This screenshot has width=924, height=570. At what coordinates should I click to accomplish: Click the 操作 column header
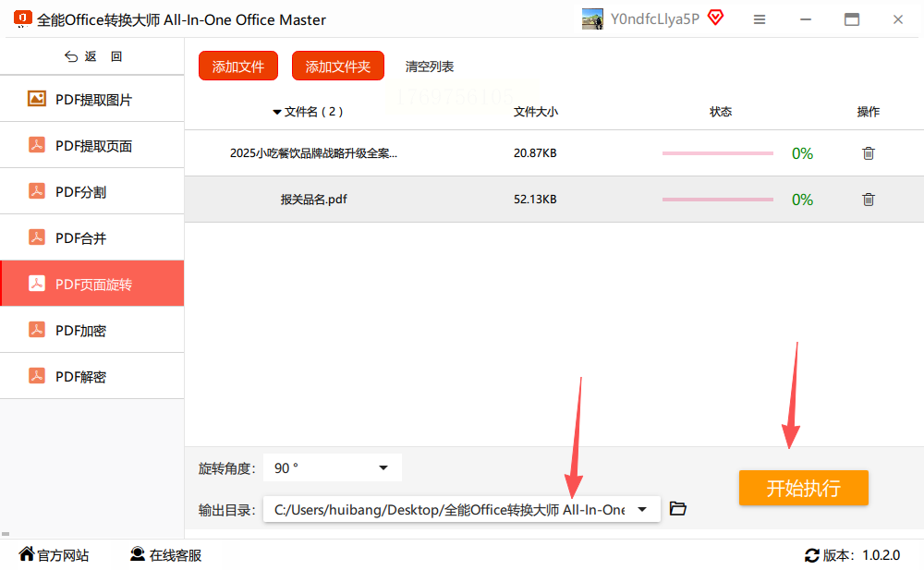tap(868, 112)
